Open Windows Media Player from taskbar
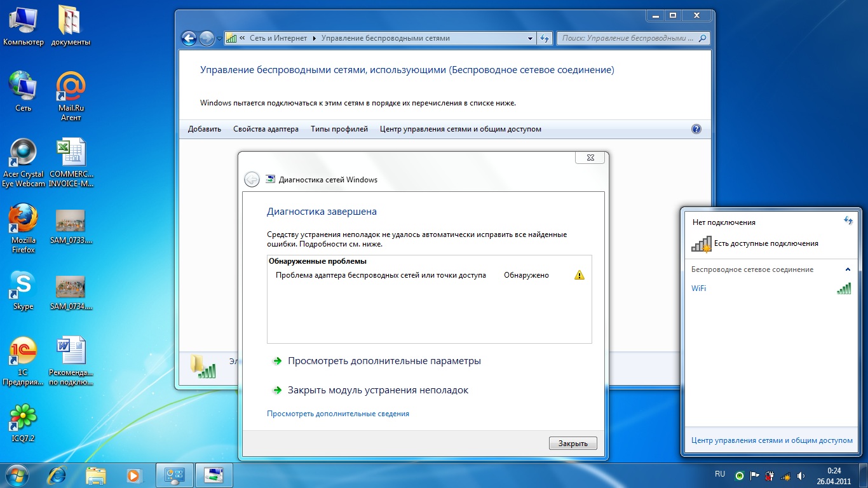Viewport: 868px width, 488px height. (133, 475)
